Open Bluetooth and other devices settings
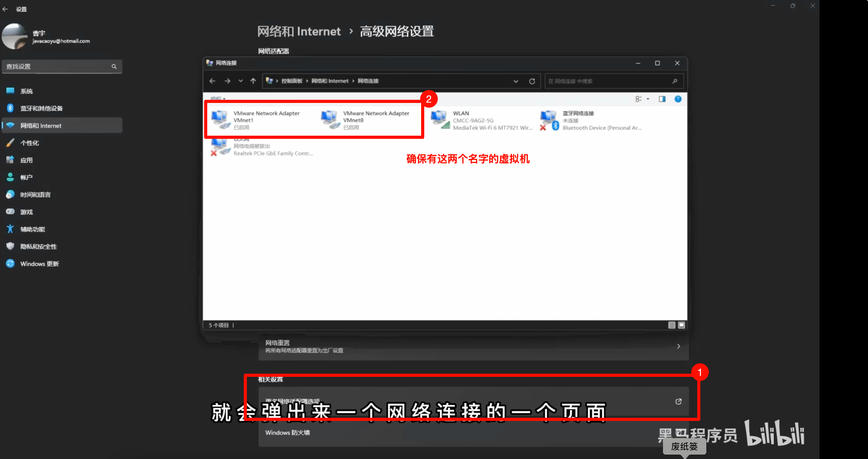The image size is (868, 459). coord(42,108)
